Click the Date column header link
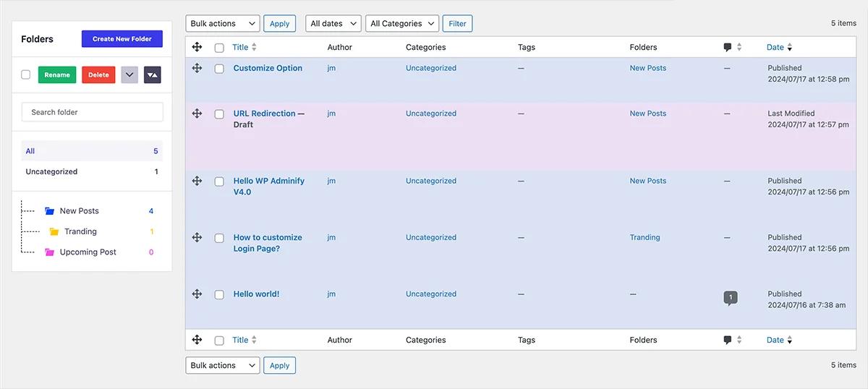The height and width of the screenshot is (389, 868). [775, 47]
